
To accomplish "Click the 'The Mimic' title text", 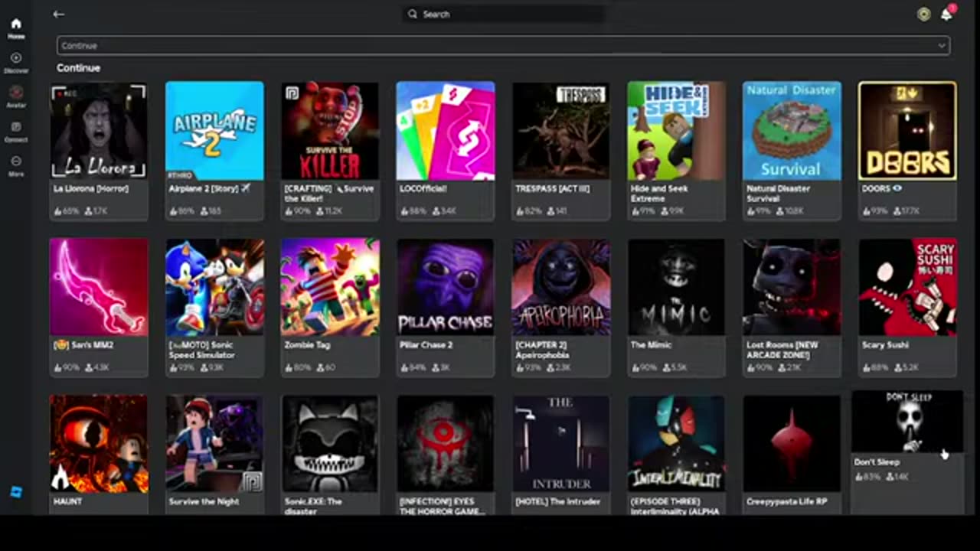I will tap(651, 345).
